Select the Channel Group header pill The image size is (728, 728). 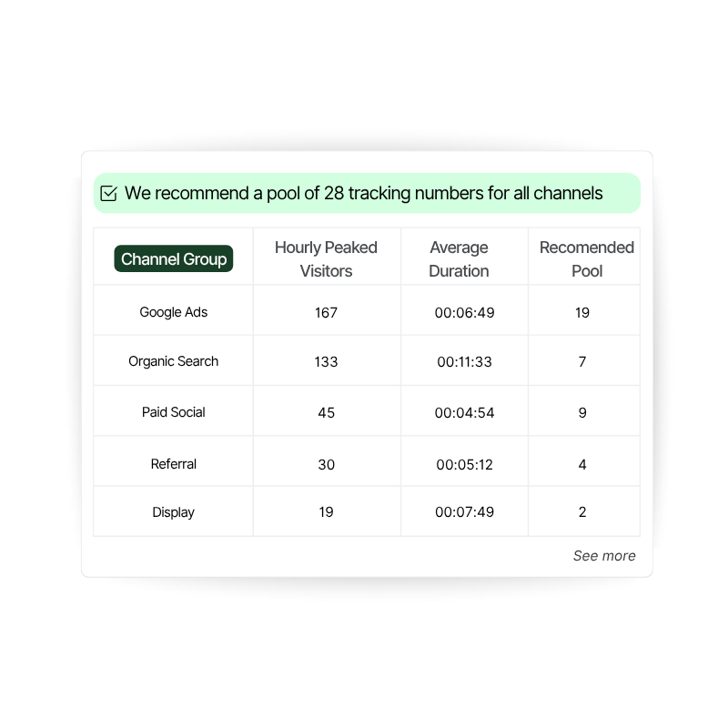click(x=173, y=258)
